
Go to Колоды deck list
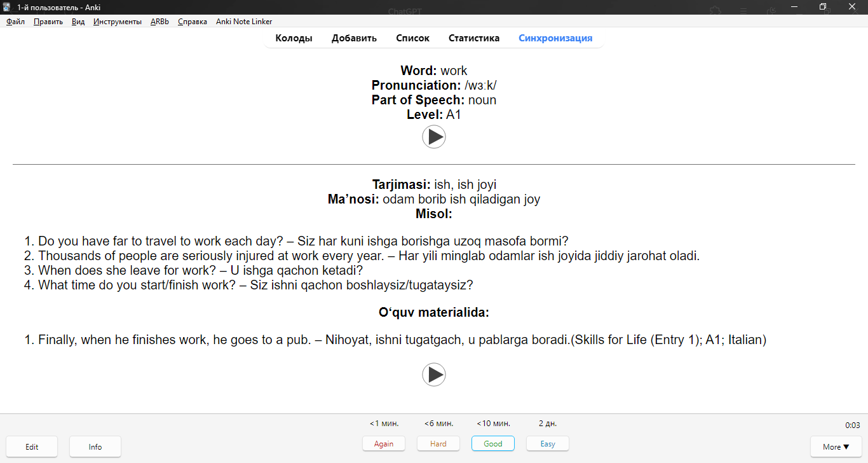pyautogui.click(x=294, y=38)
